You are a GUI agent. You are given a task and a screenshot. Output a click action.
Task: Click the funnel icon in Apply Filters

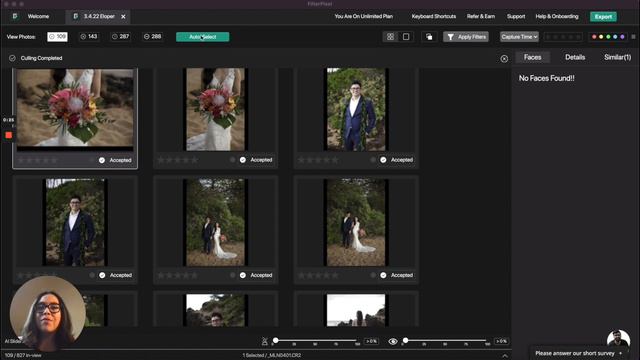click(450, 37)
